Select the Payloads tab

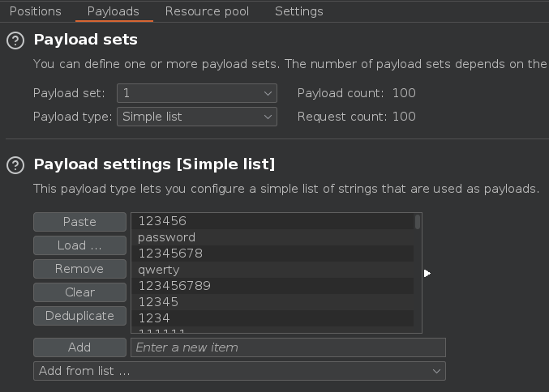tap(113, 11)
